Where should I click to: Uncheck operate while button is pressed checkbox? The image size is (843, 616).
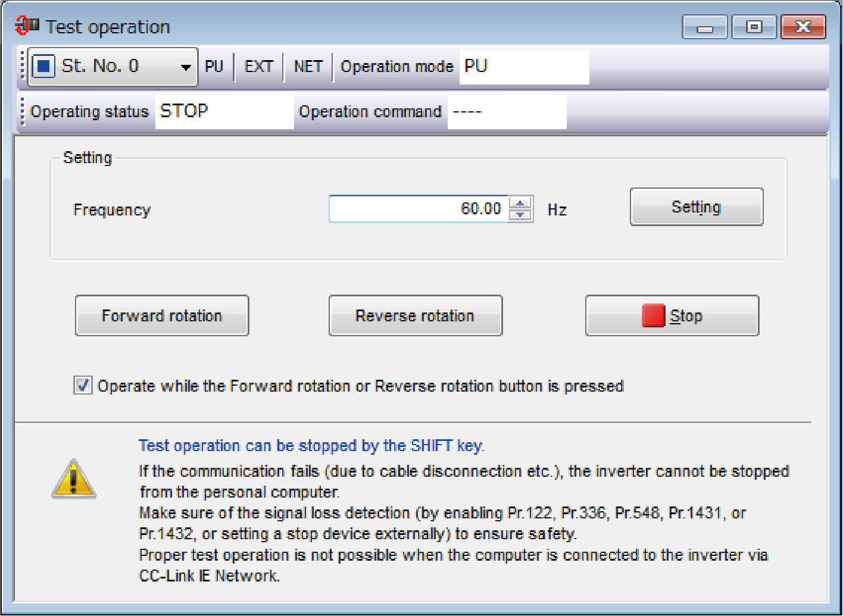pos(83,386)
